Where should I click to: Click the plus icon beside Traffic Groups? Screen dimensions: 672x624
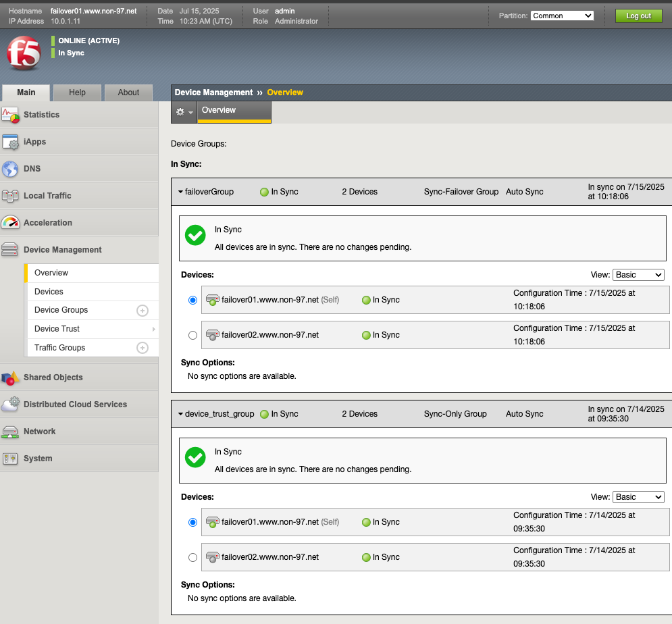143,348
